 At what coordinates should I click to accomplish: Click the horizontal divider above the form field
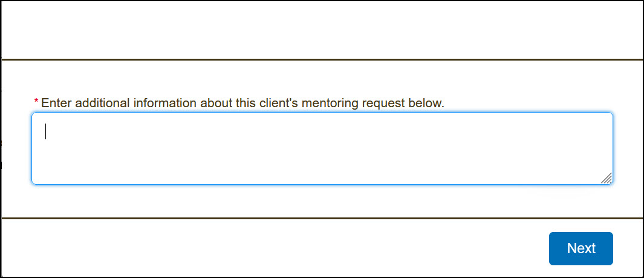point(322,60)
